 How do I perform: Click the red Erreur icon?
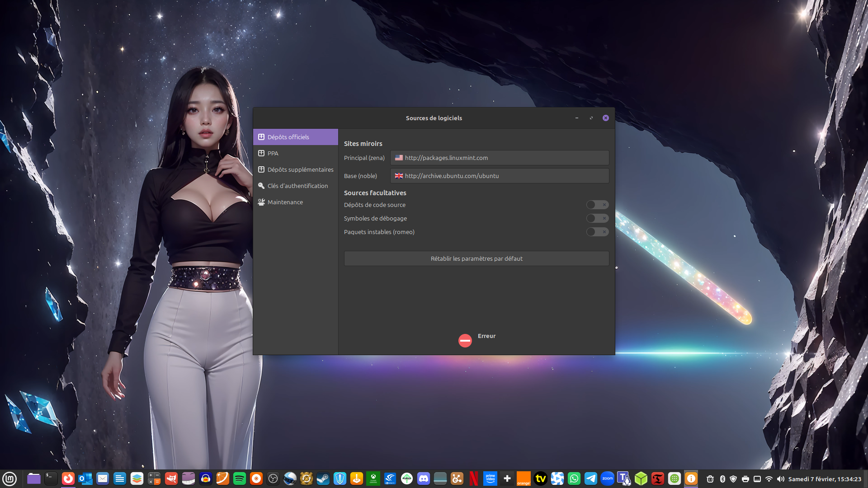pyautogui.click(x=465, y=341)
